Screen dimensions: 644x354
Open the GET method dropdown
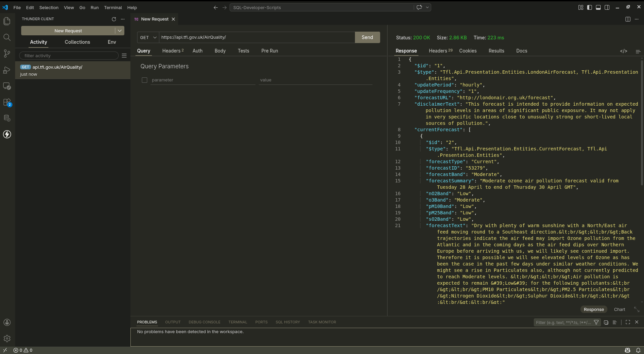[x=148, y=37]
